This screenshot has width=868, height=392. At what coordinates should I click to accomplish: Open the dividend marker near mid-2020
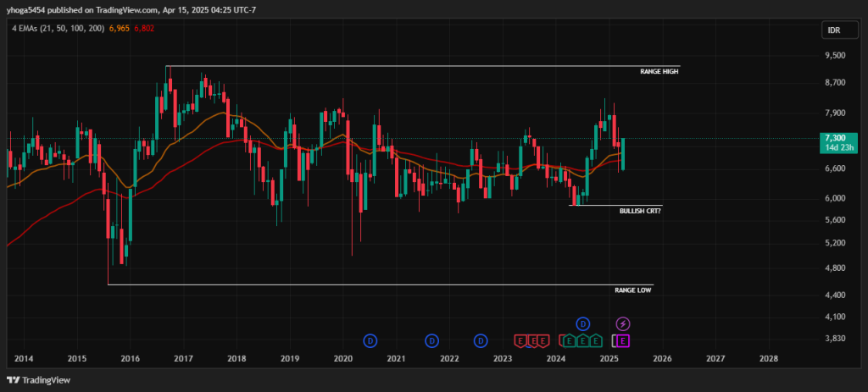370,341
